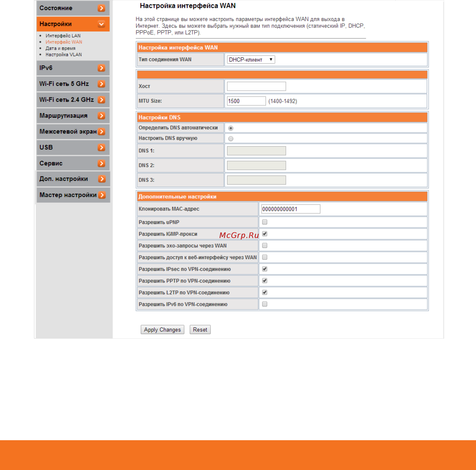Open the Настройка VLAN link

64,55
